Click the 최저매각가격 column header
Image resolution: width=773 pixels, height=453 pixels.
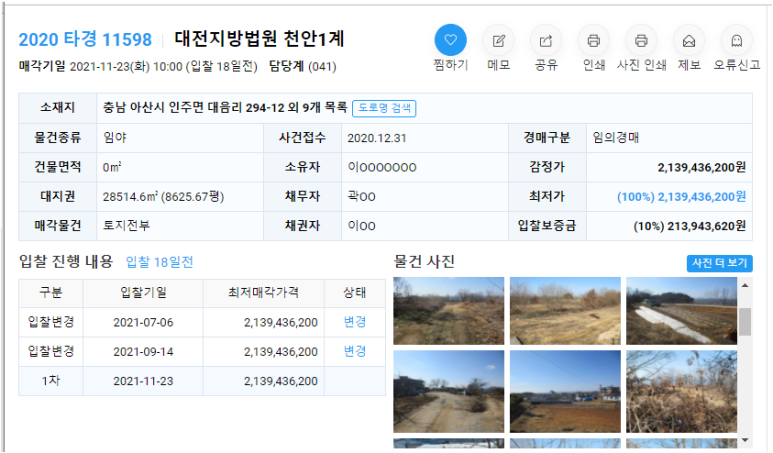coord(263,293)
